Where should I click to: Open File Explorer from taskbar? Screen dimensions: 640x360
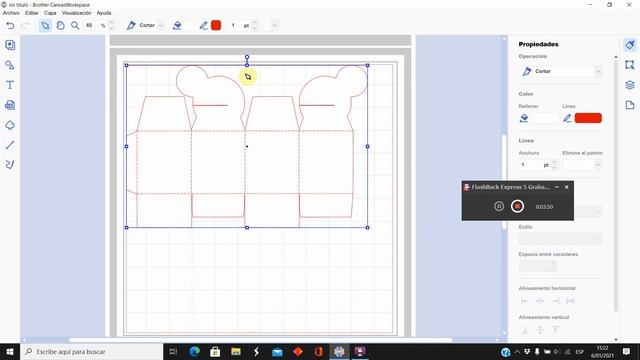(x=236, y=351)
